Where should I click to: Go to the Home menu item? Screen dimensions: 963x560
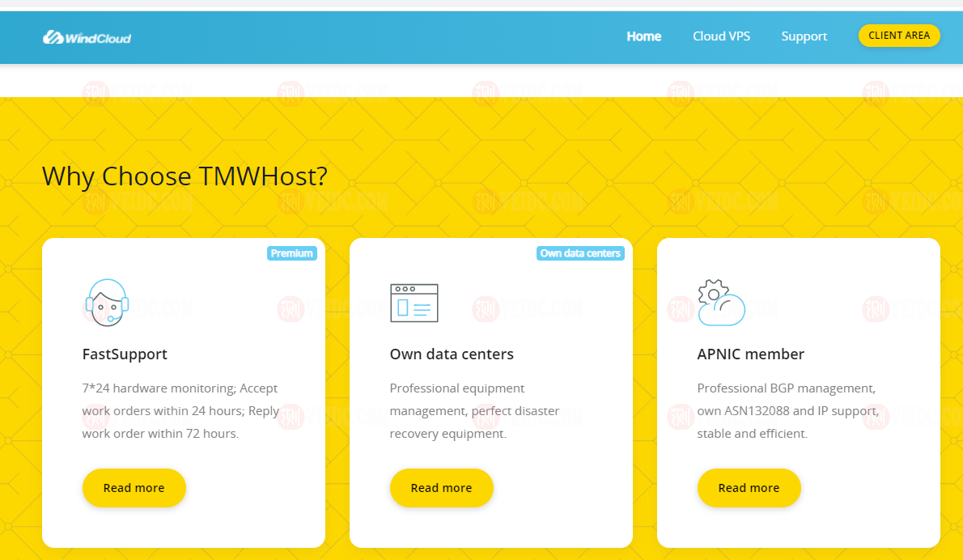coord(643,36)
